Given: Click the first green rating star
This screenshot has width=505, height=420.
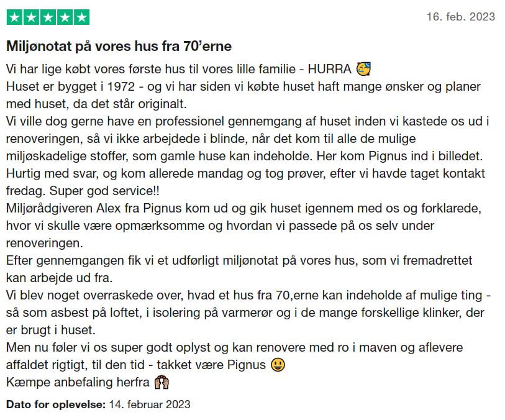Looking at the screenshot, I should tap(14, 17).
